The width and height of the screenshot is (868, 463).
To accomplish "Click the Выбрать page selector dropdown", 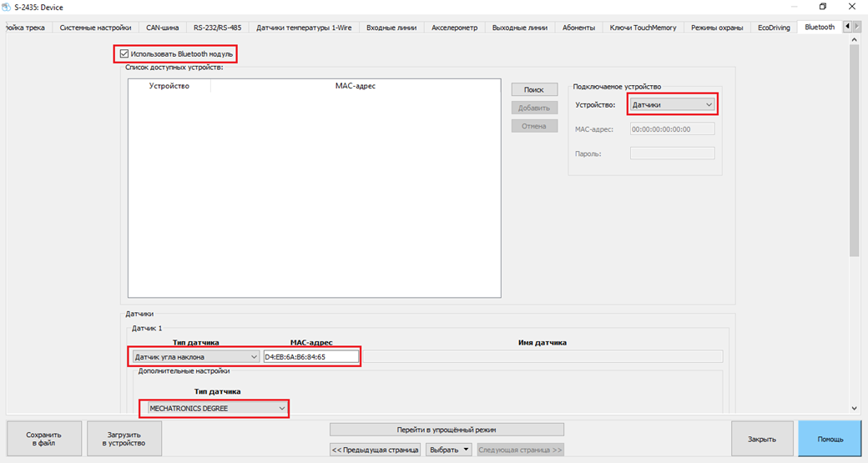I will pyautogui.click(x=449, y=450).
